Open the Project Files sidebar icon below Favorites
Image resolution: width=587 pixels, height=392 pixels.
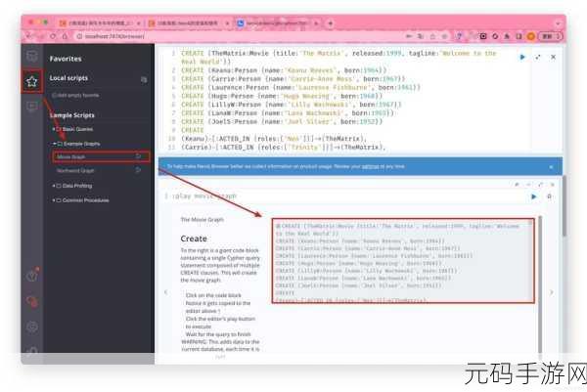click(x=32, y=107)
